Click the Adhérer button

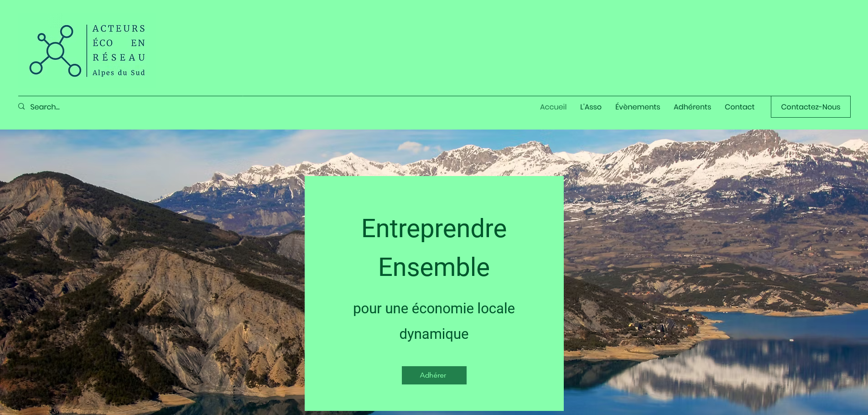tap(434, 375)
